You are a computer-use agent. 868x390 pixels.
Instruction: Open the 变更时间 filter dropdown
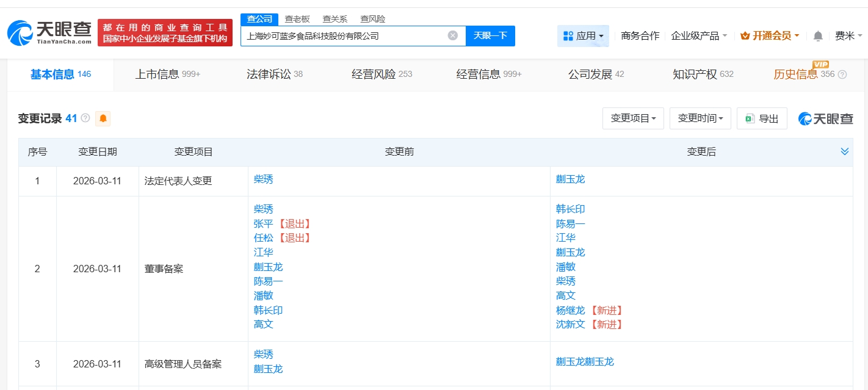pyautogui.click(x=700, y=118)
